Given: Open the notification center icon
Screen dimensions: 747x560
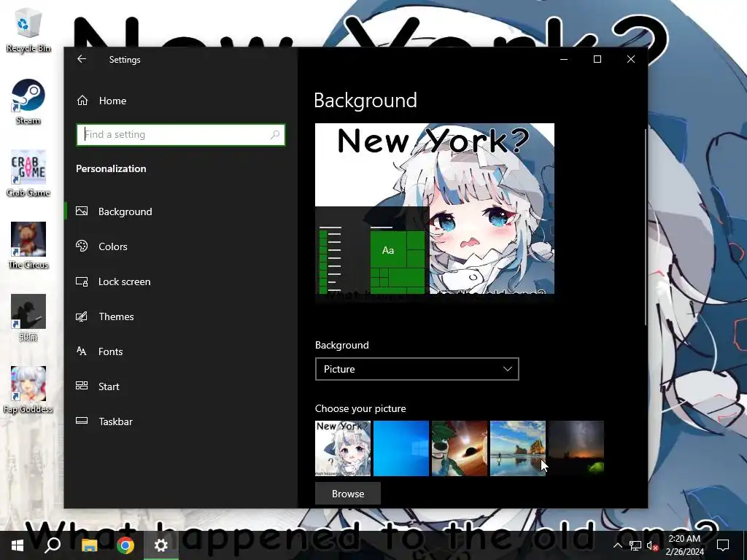Looking at the screenshot, I should (x=723, y=545).
